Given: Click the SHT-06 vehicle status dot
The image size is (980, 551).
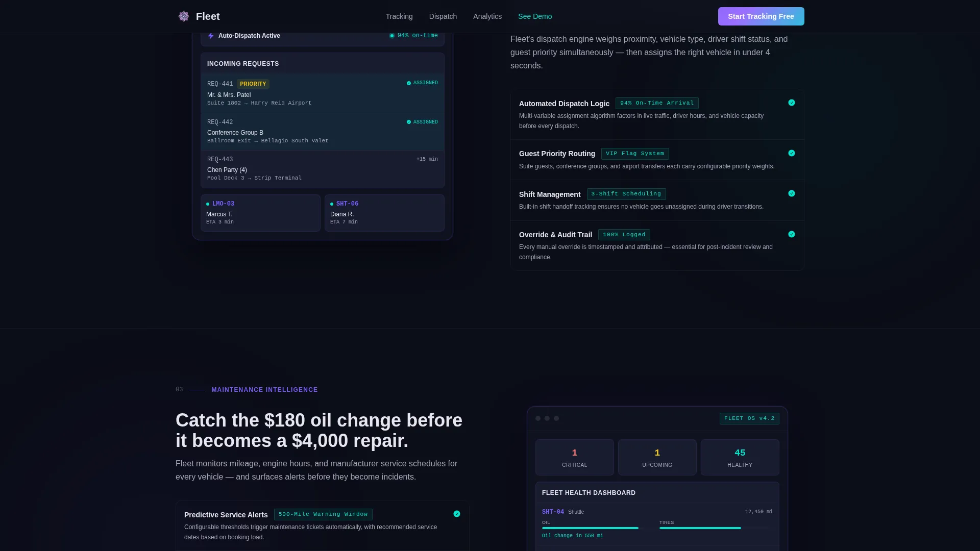Looking at the screenshot, I should 332,204.
